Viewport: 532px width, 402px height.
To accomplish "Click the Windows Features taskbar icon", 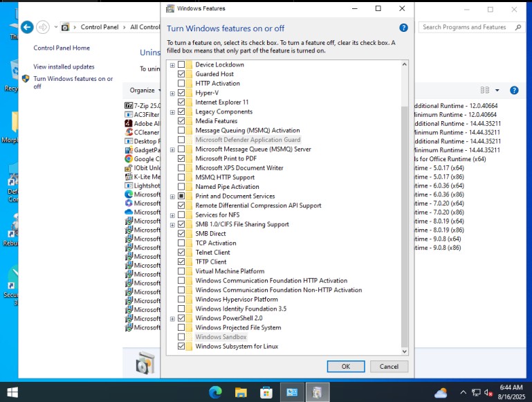I will (x=318, y=392).
